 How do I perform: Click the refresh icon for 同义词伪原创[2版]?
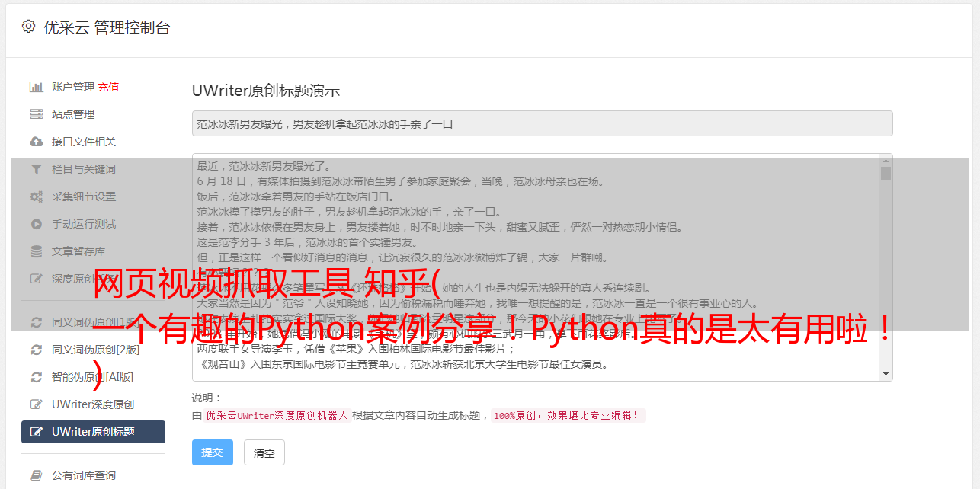tap(36, 350)
